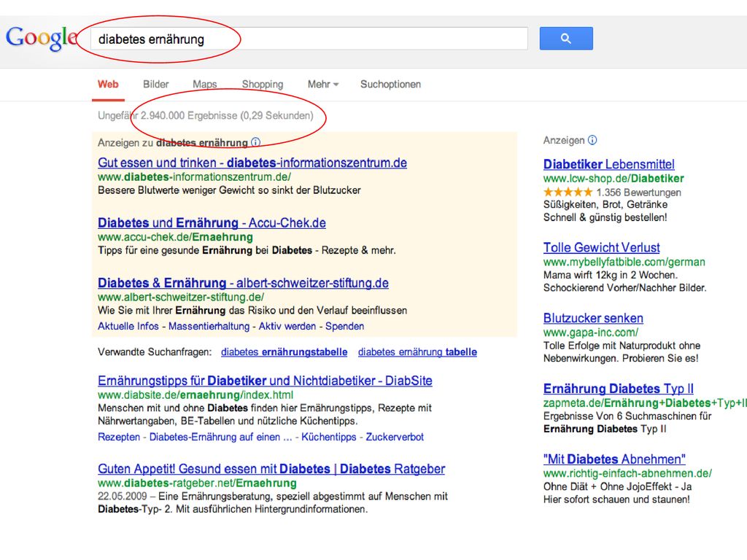
Task: Click URL www.accu-chek.de/Ernaehrung
Action: (175, 237)
